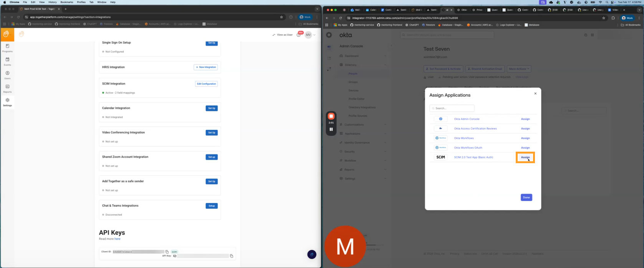Click the Together window address bar
The width and height of the screenshot is (644, 268).
tap(154, 17)
